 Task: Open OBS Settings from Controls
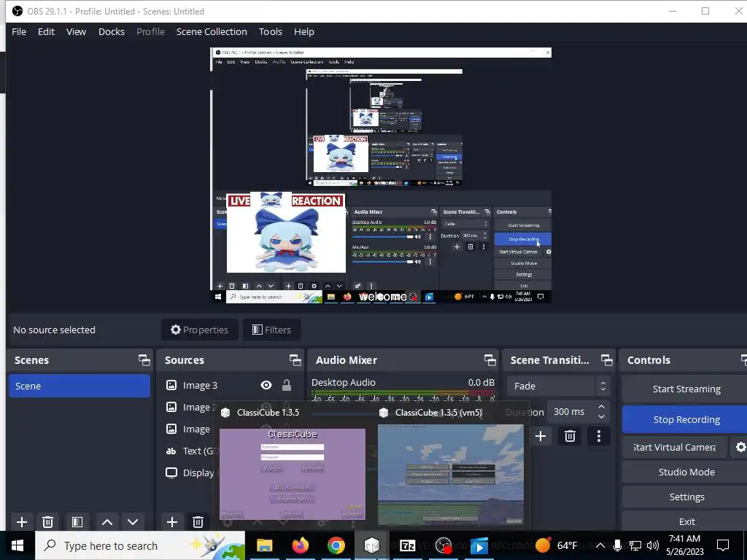tap(686, 497)
